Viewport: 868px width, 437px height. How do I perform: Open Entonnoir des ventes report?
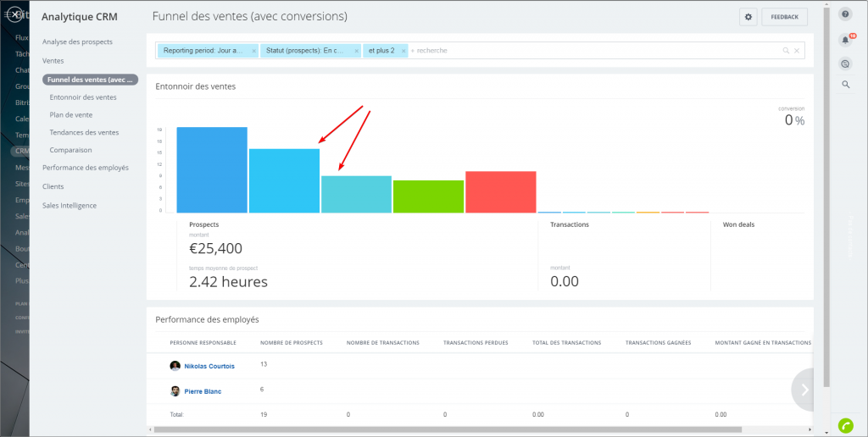[x=83, y=97]
